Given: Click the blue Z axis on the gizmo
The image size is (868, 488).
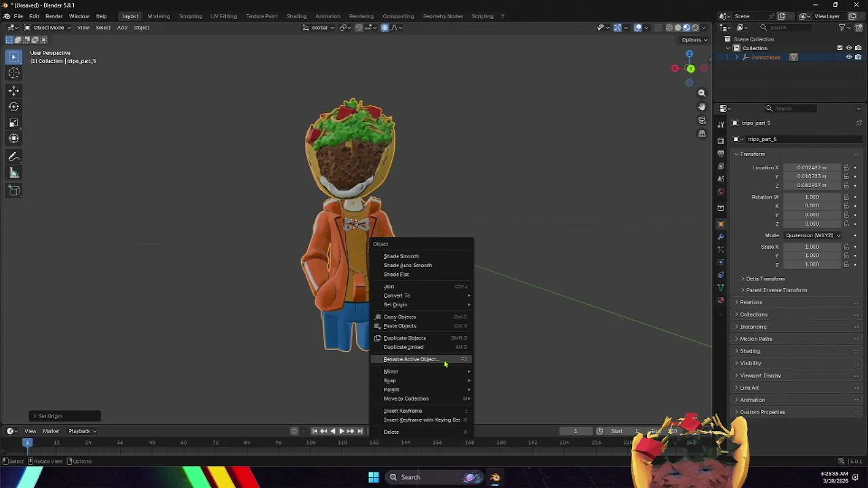Looking at the screenshot, I should tap(689, 54).
